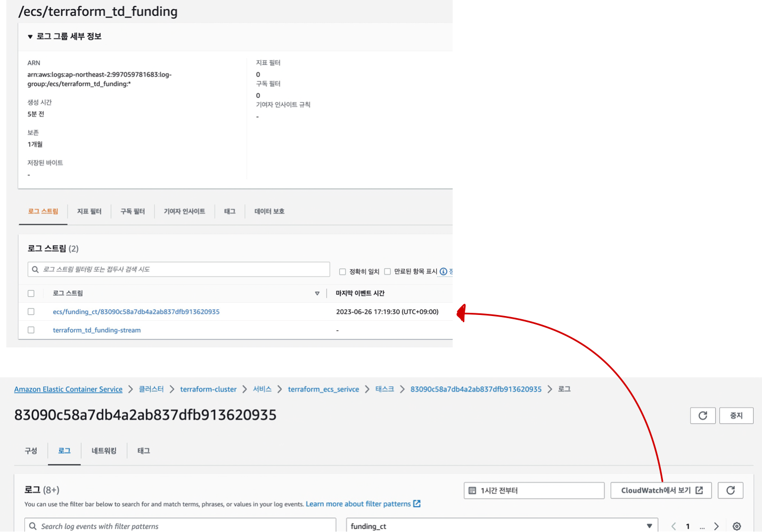The width and height of the screenshot is (762, 532).
Task: Go to next log page arrow
Action: coord(717,526)
